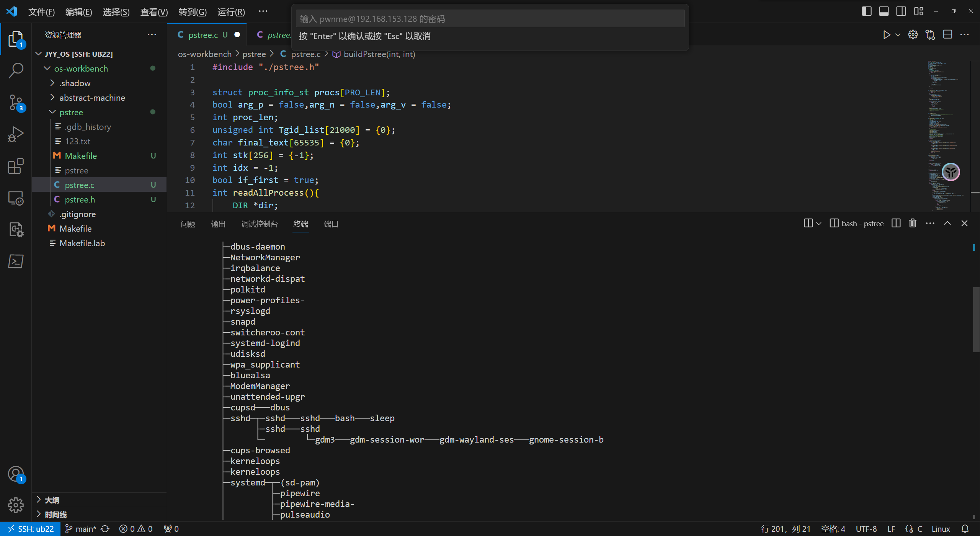
Task: Open 123.txt in the file tree
Action: coord(99,141)
